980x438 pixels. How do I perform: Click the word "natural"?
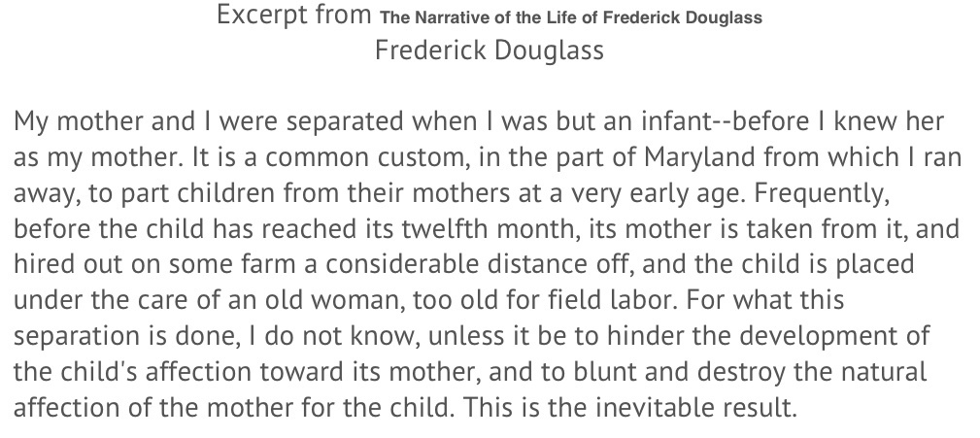coord(883,372)
